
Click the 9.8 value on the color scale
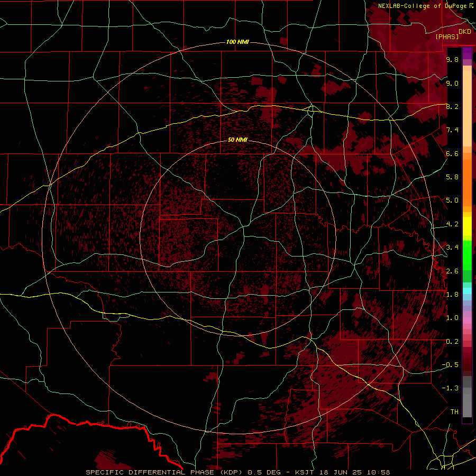click(x=452, y=59)
